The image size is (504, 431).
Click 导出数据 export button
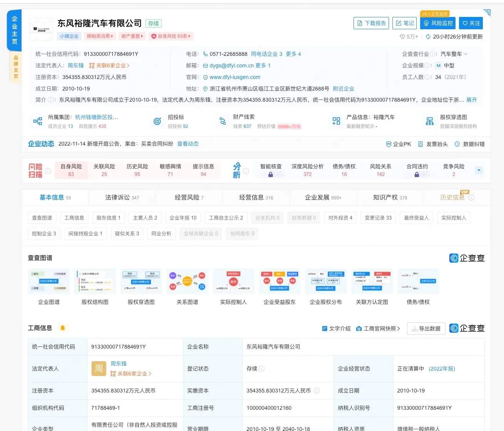tap(426, 329)
